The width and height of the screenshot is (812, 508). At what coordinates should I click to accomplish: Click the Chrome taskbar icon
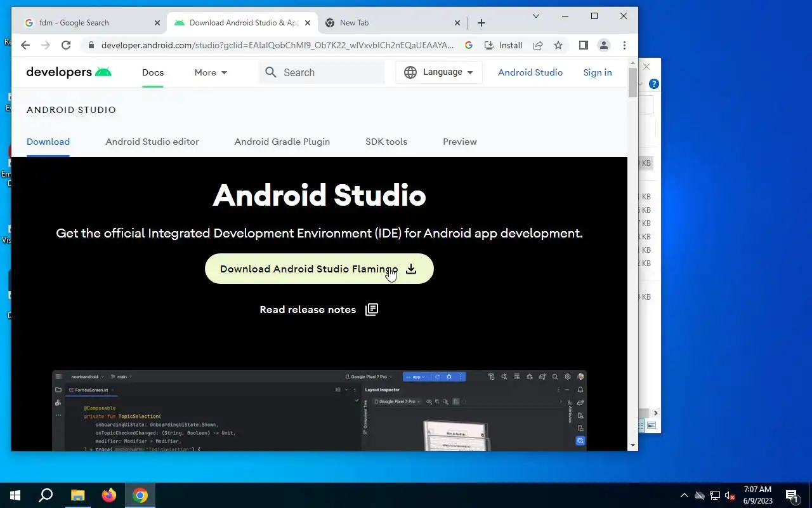pyautogui.click(x=140, y=495)
